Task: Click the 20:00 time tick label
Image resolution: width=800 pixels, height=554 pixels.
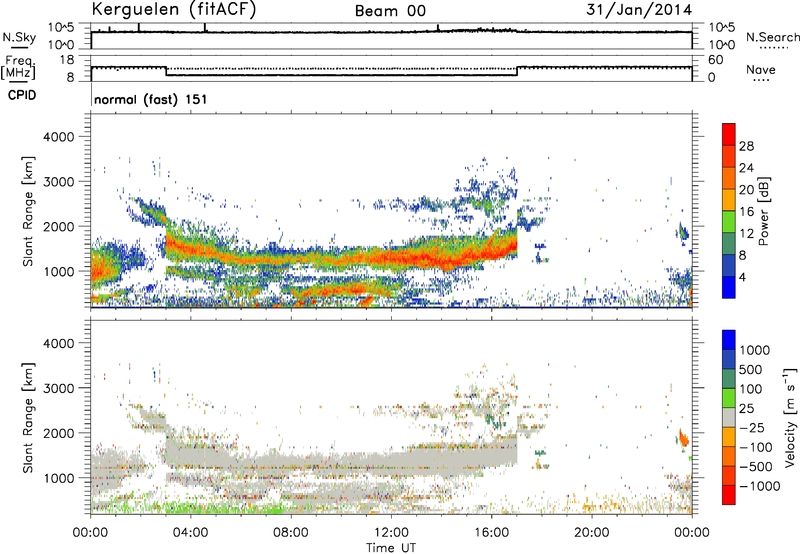Action: point(591,533)
